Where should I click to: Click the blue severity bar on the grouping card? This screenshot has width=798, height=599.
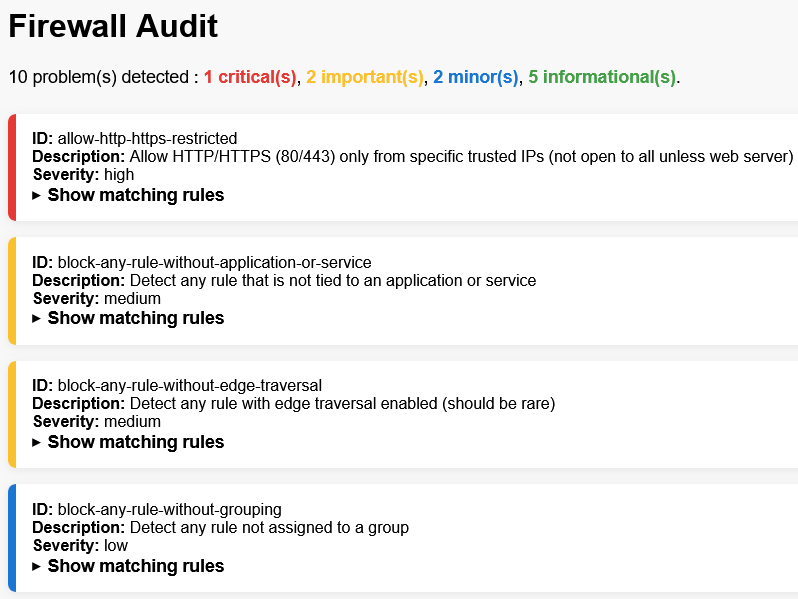coord(12,538)
